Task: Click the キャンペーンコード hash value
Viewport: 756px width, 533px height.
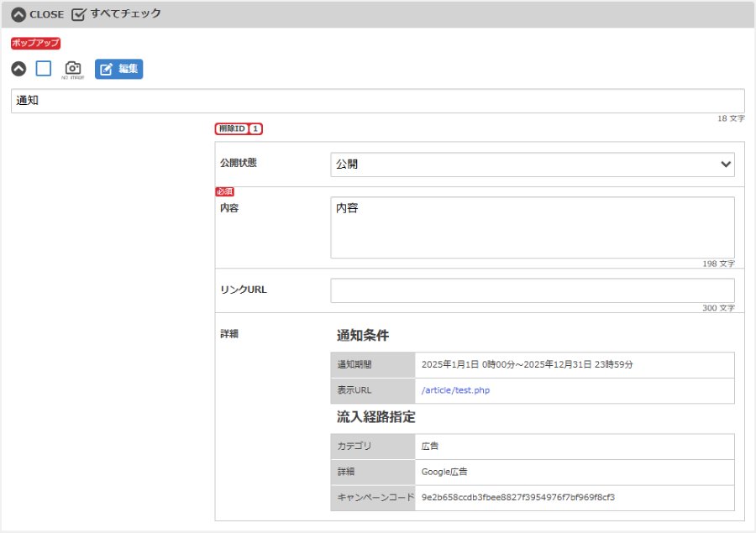Action: pyautogui.click(x=517, y=498)
